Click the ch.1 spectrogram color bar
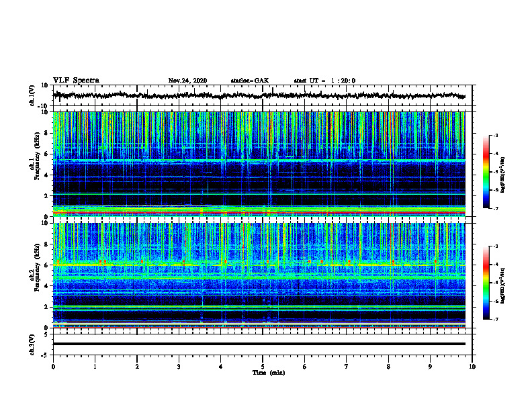Screen dimensions: 532x411 point(486,172)
